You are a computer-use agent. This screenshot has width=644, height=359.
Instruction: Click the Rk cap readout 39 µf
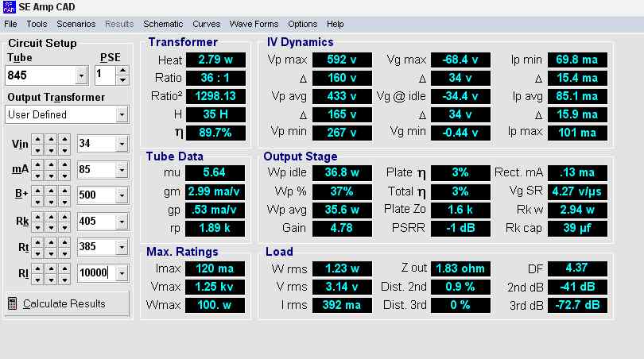click(x=577, y=229)
